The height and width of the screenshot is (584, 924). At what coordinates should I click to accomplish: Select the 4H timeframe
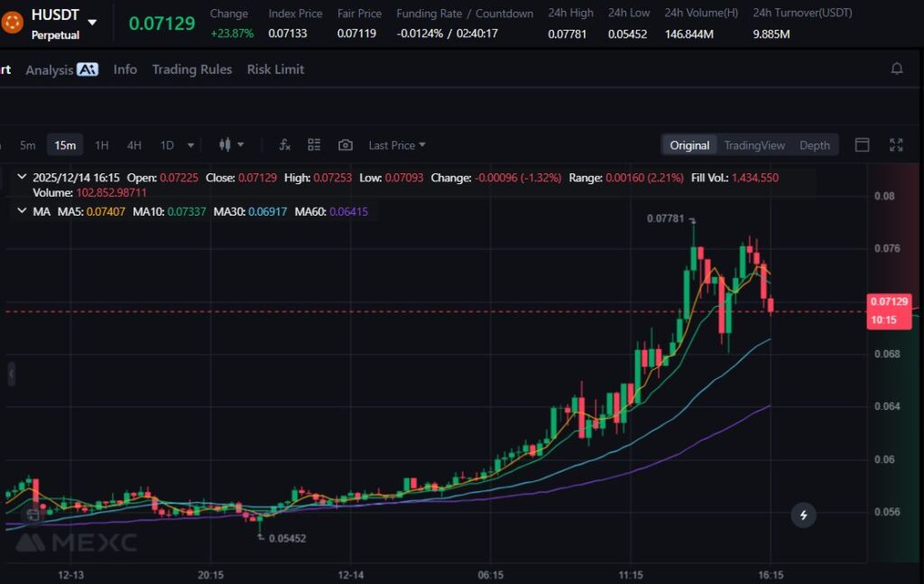click(x=134, y=145)
